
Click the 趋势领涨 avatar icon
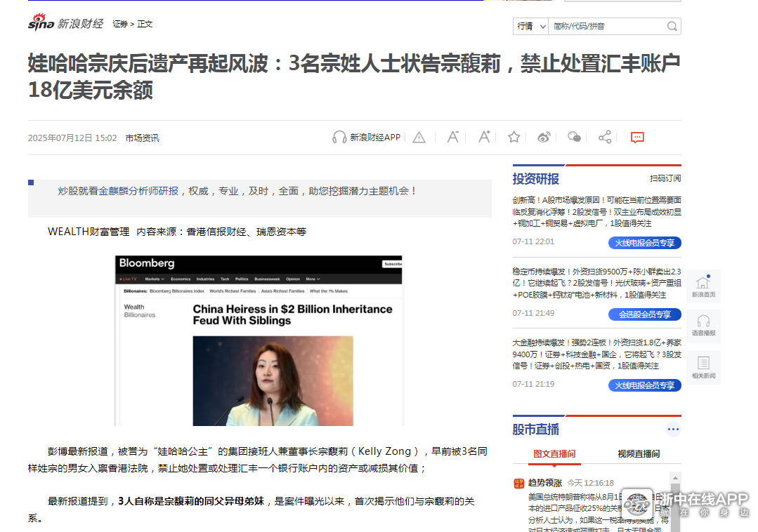point(518,484)
